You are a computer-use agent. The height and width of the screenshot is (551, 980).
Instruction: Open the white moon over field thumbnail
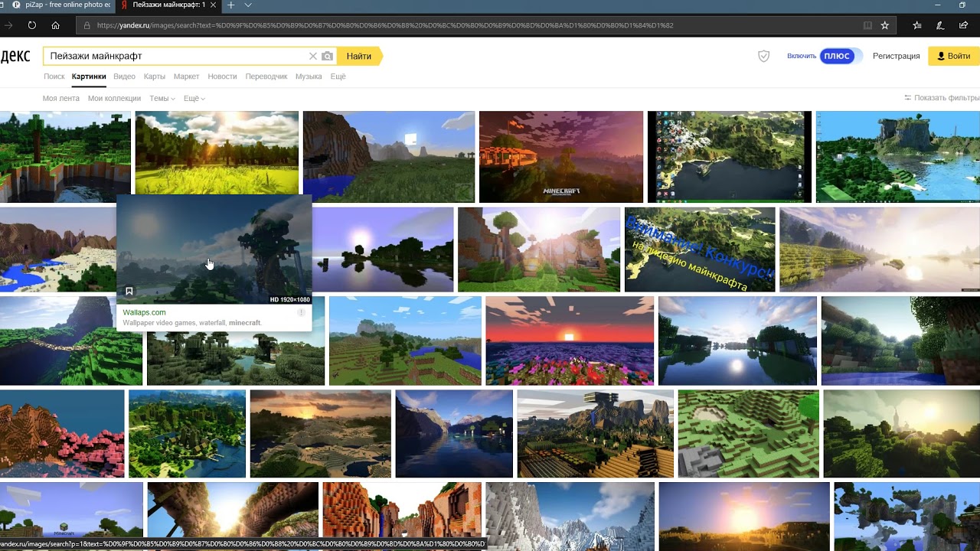(x=389, y=157)
